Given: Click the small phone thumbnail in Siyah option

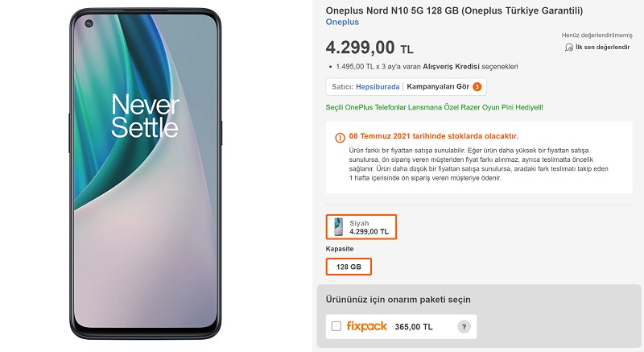Looking at the screenshot, I should [337, 227].
